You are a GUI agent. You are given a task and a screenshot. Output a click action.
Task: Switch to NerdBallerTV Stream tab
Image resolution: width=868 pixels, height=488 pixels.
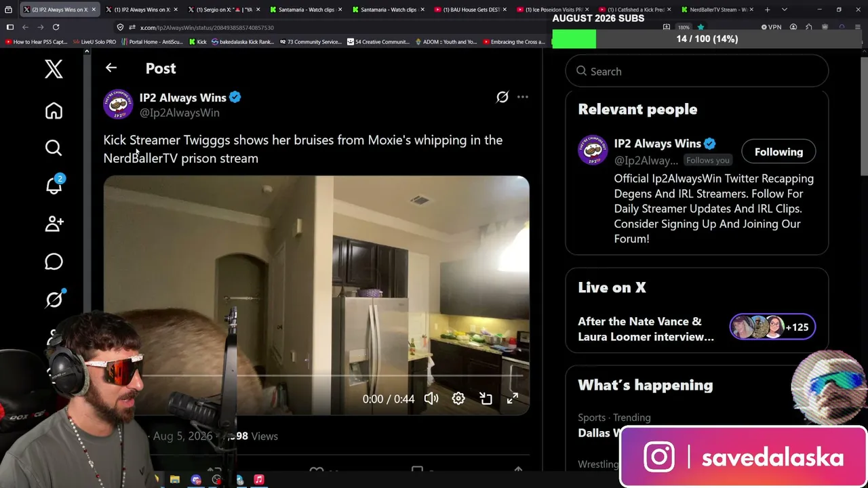click(717, 9)
